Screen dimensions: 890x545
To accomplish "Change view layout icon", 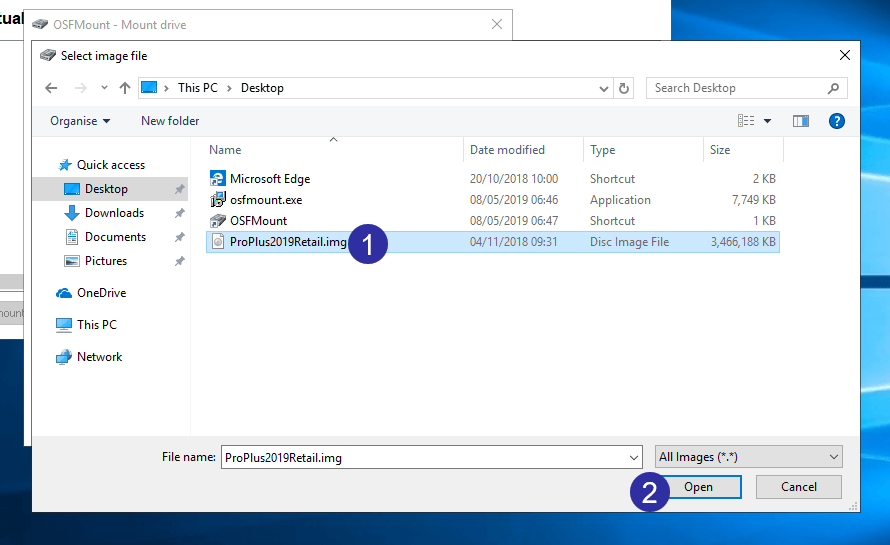I will click(746, 121).
